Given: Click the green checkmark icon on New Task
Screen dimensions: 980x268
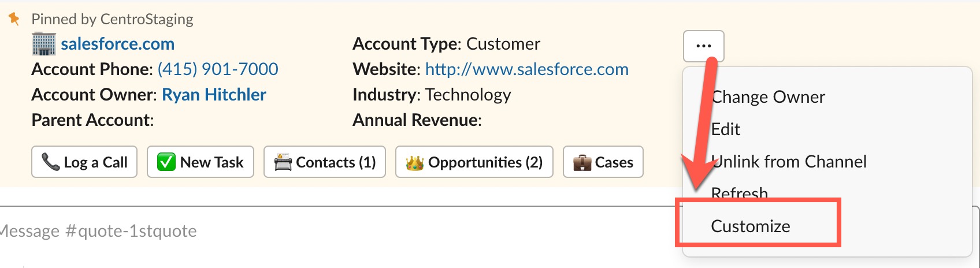Looking at the screenshot, I should click(x=166, y=162).
